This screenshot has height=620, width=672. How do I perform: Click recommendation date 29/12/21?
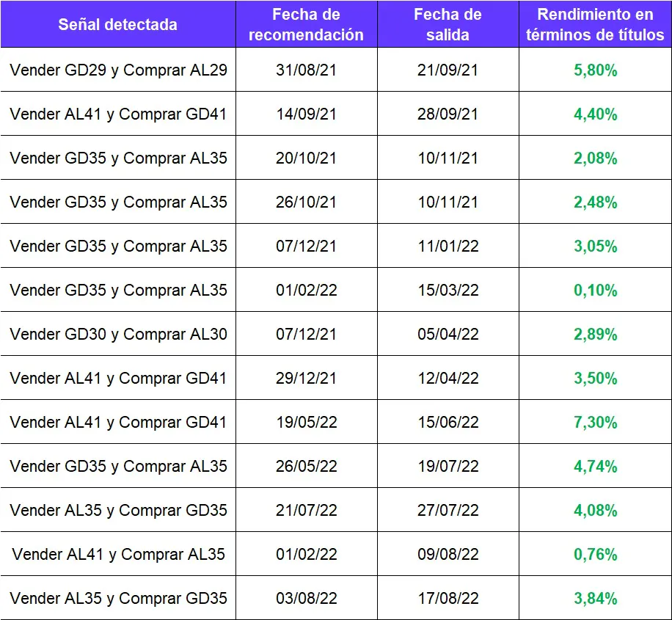coord(307,379)
